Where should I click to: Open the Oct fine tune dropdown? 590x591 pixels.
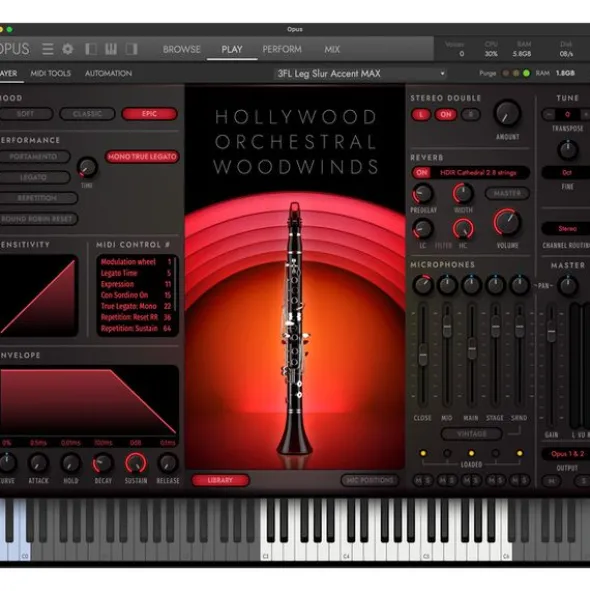[567, 173]
